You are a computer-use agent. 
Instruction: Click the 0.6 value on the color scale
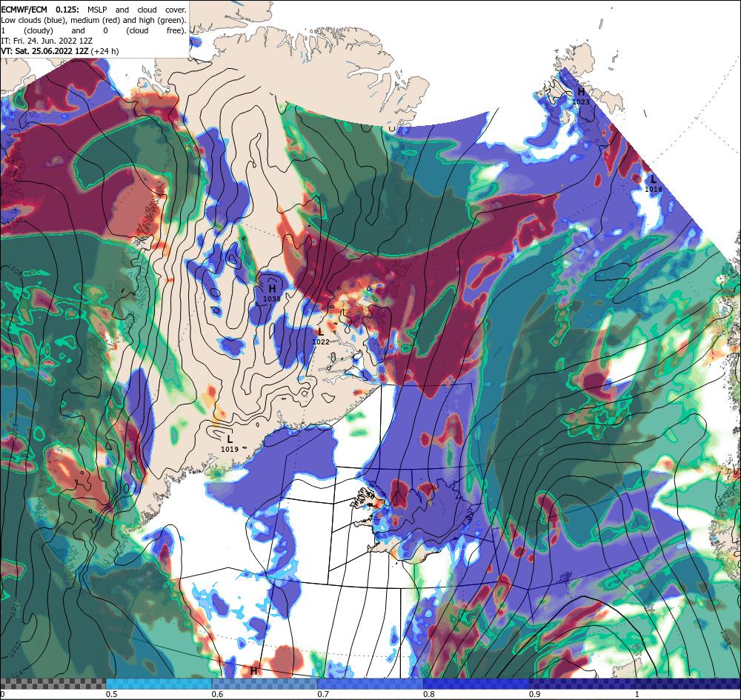click(217, 694)
